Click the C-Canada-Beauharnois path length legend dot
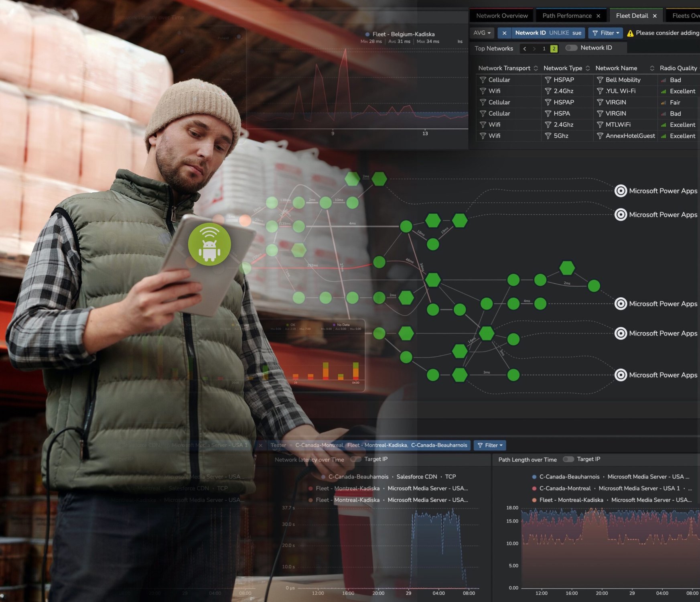Image resolution: width=700 pixels, height=602 pixels. (534, 477)
